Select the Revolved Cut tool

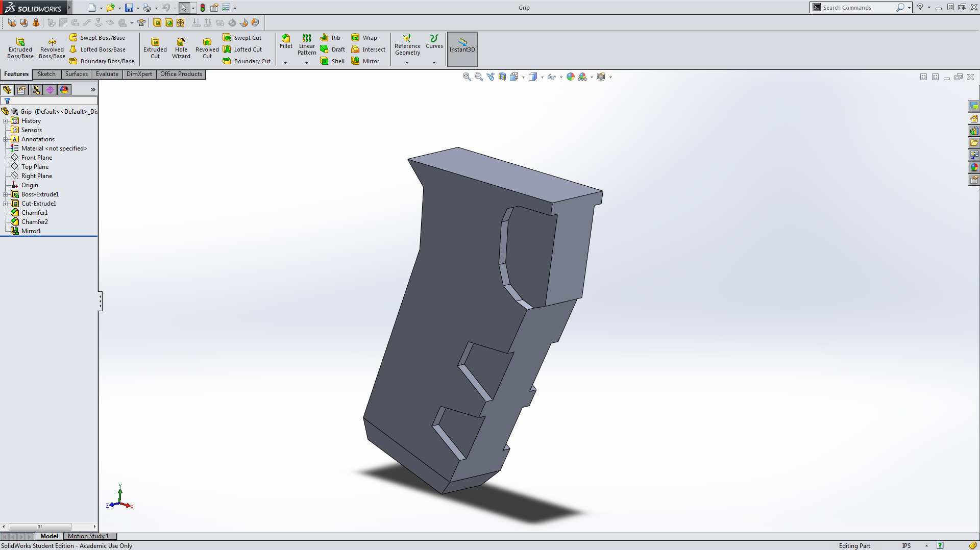pyautogui.click(x=207, y=48)
